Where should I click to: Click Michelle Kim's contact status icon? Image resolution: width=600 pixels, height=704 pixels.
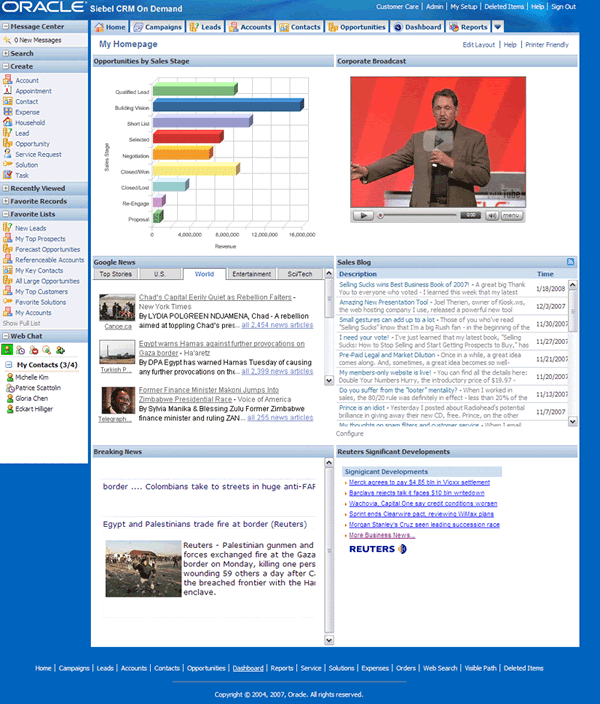[10, 377]
